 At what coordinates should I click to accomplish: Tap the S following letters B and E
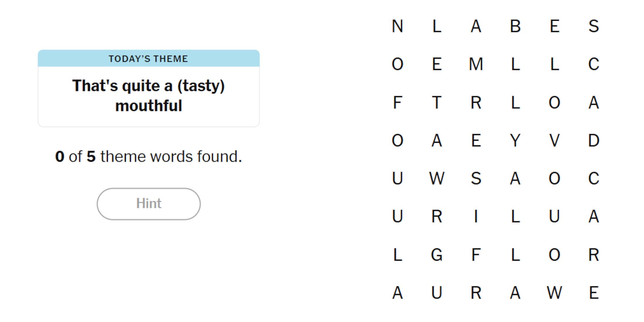[594, 26]
